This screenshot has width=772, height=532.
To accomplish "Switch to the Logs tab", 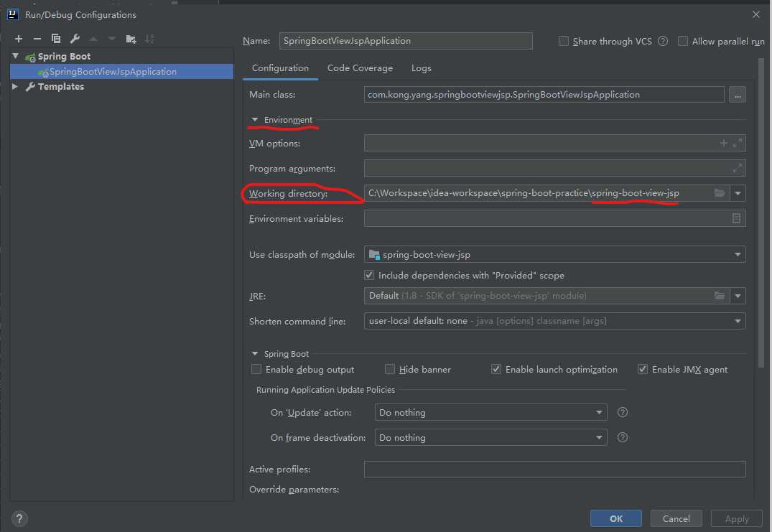I will (421, 68).
